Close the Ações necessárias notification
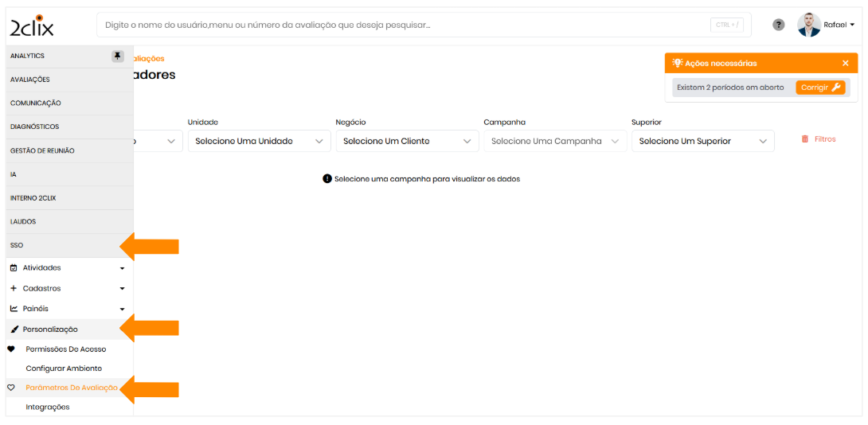Viewport: 868px width, 425px height. point(846,63)
